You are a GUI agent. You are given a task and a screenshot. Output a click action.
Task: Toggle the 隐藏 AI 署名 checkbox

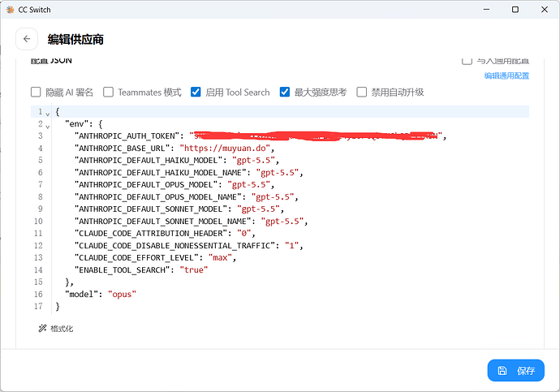[36, 92]
